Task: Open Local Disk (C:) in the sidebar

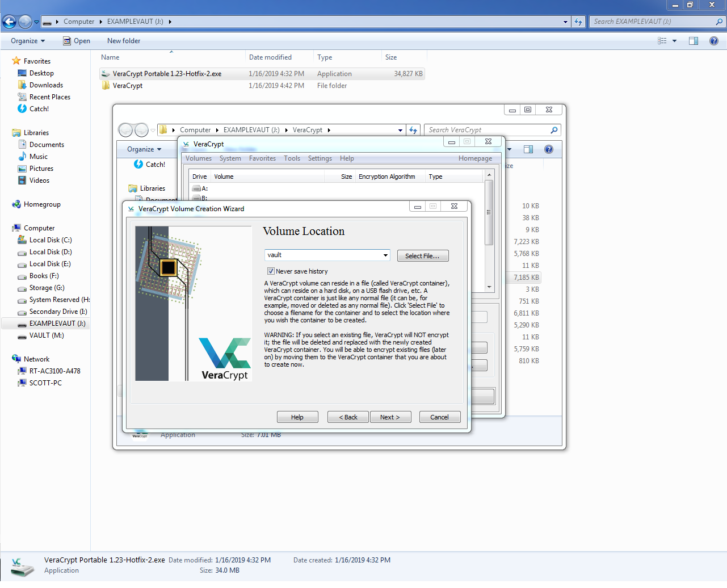Action: pyautogui.click(x=51, y=240)
